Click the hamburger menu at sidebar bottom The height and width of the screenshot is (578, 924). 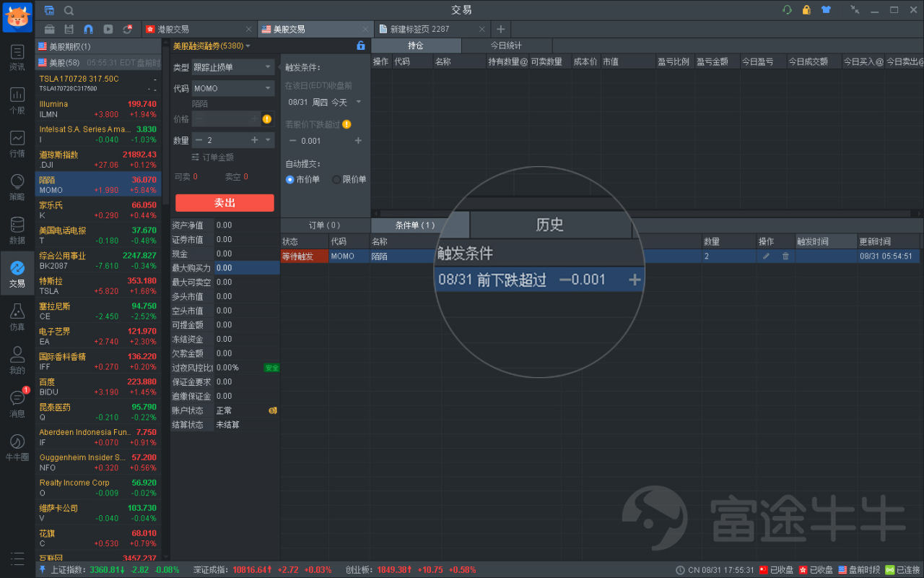[17, 558]
